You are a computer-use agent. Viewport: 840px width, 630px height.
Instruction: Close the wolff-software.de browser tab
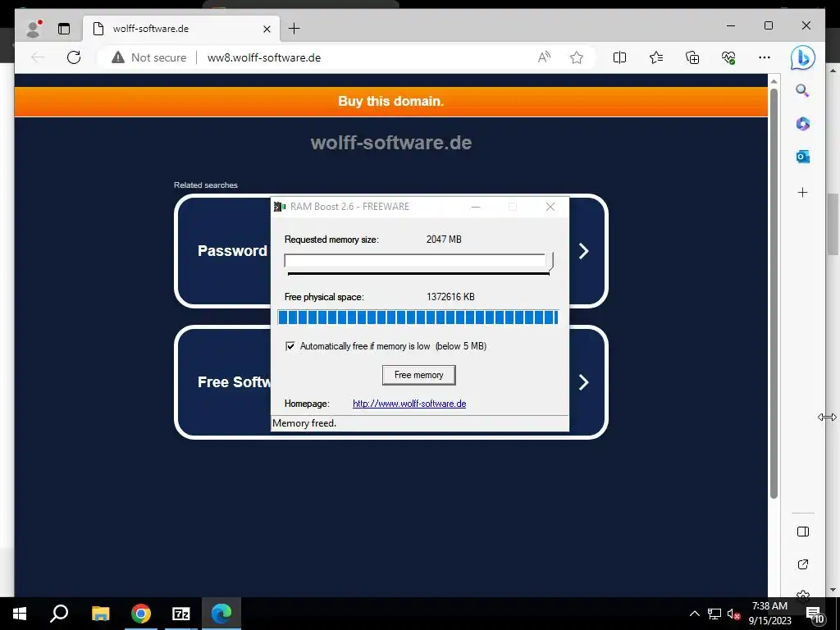click(x=267, y=29)
